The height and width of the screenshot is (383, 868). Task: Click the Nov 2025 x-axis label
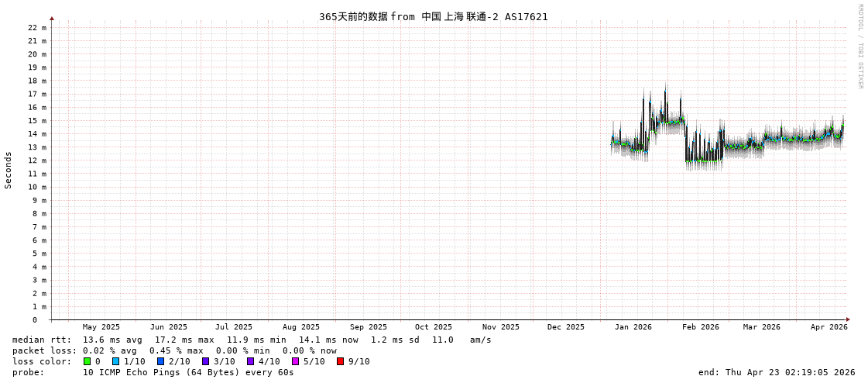(x=500, y=327)
